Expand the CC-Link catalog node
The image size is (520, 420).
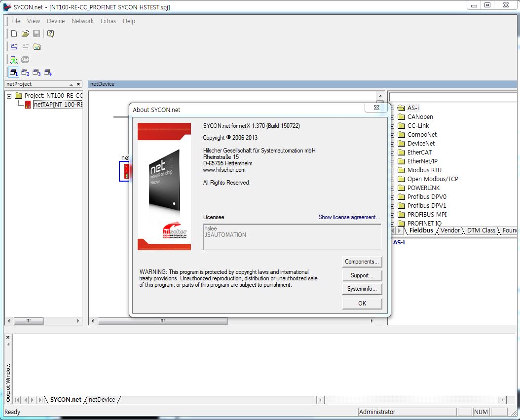coord(393,126)
